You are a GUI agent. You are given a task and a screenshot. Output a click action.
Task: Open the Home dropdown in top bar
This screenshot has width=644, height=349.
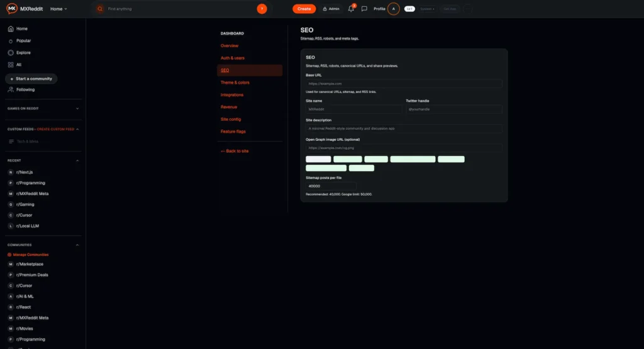58,9
